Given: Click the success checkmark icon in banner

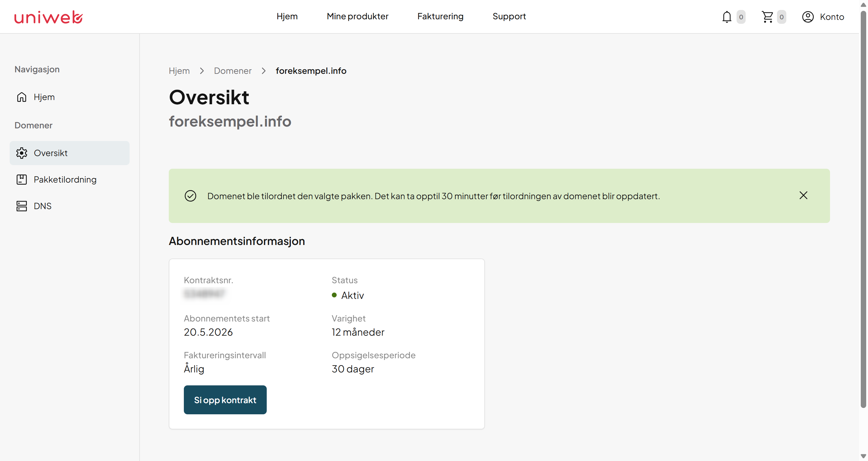Looking at the screenshot, I should pos(190,196).
